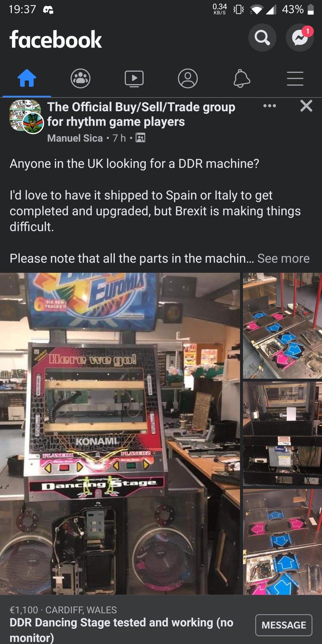Open the Notifications bell tab
The height and width of the screenshot is (644, 322).
coord(241,78)
